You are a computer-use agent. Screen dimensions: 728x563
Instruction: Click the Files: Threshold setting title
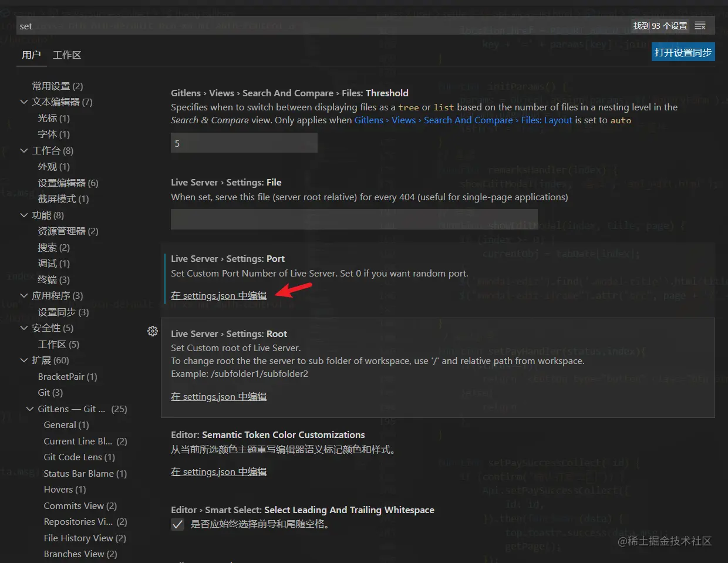pos(289,93)
